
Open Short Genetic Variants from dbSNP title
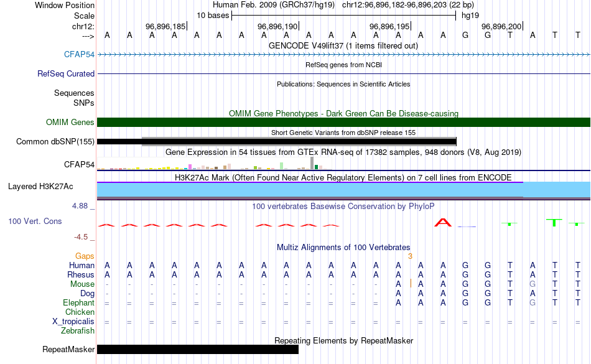click(x=343, y=133)
